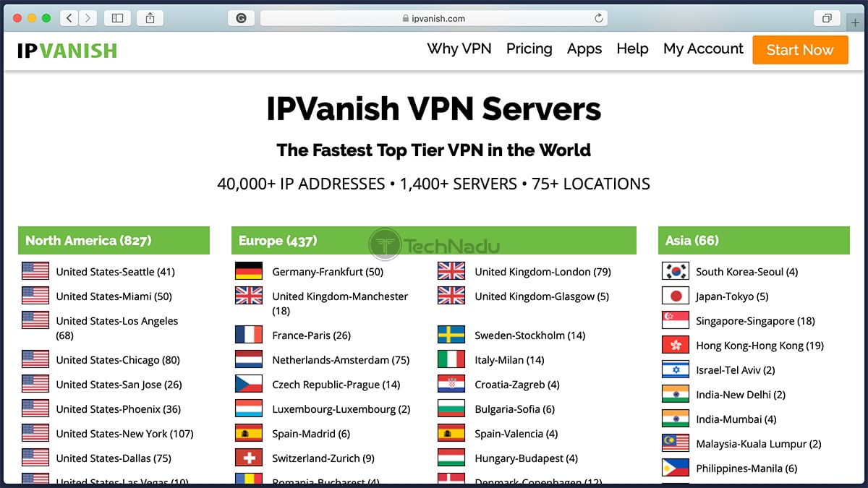The width and height of the screenshot is (868, 488).
Task: Select Luxembourg-Luxembourg (2)
Action: [341, 409]
